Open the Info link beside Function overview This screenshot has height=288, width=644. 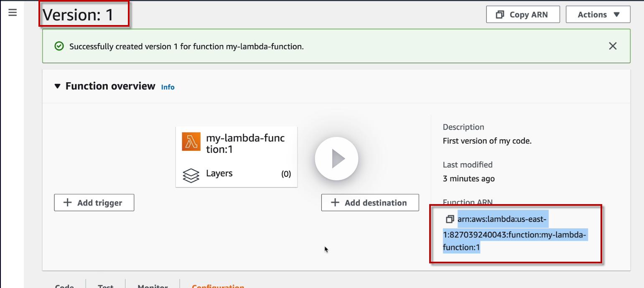click(x=168, y=87)
